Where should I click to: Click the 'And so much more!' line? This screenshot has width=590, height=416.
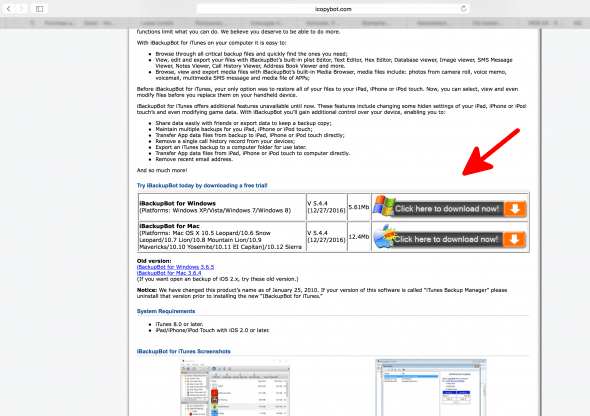[x=162, y=170]
